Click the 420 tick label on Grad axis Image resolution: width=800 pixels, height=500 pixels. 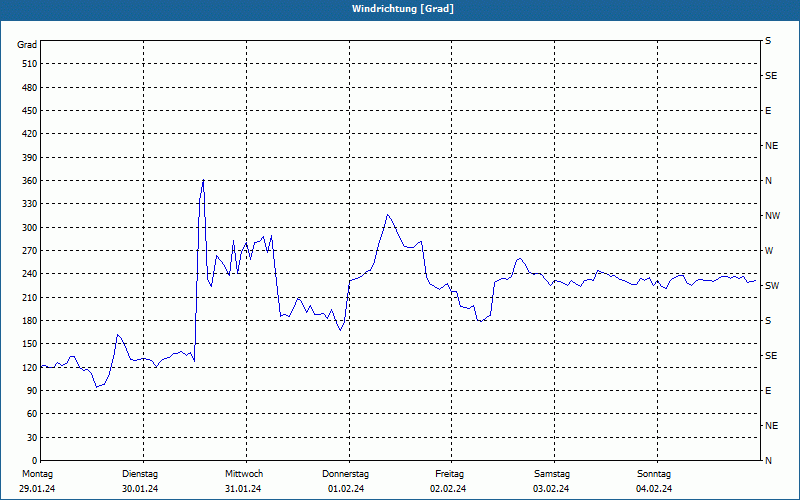[x=29, y=134]
